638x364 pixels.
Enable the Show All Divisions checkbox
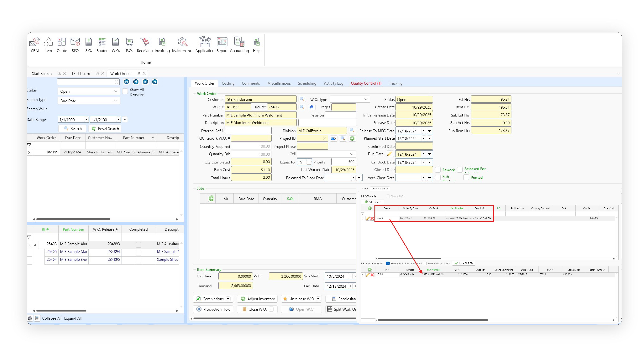(125, 91)
